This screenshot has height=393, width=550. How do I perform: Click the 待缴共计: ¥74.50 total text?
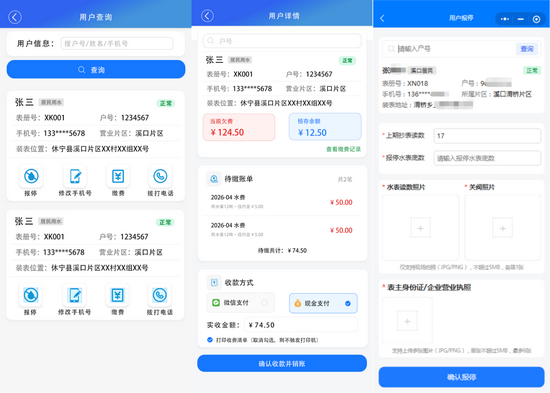click(x=282, y=251)
